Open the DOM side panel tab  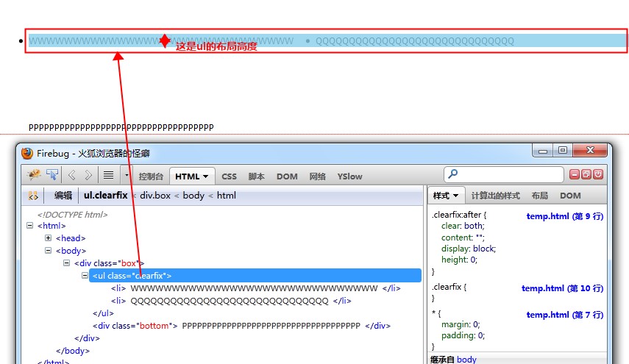(x=570, y=196)
